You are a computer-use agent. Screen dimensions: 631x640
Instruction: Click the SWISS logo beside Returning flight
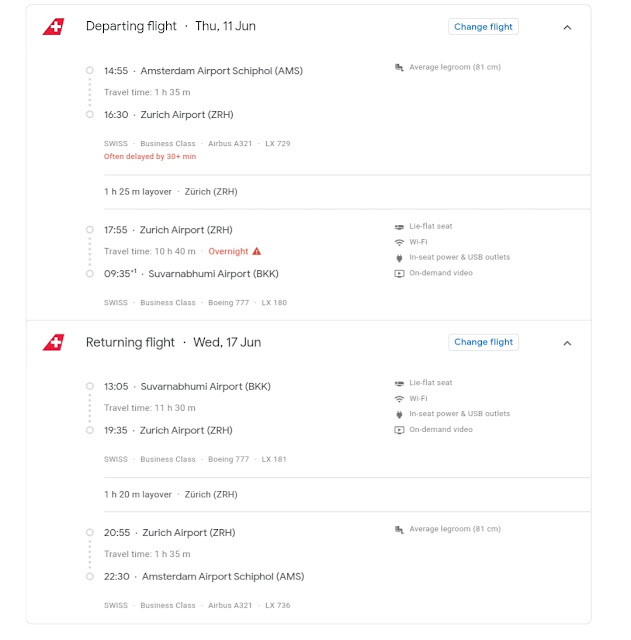click(53, 342)
